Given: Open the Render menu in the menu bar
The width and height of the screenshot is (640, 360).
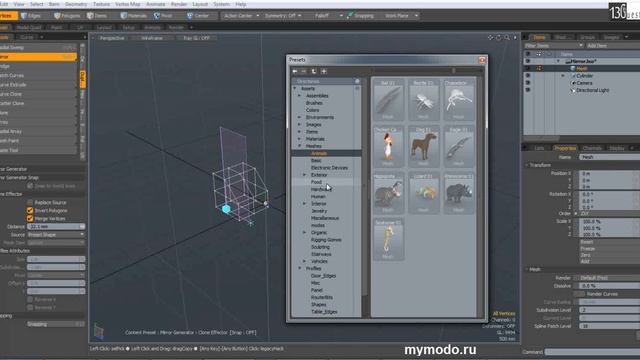Looking at the screenshot, I should [179, 4].
